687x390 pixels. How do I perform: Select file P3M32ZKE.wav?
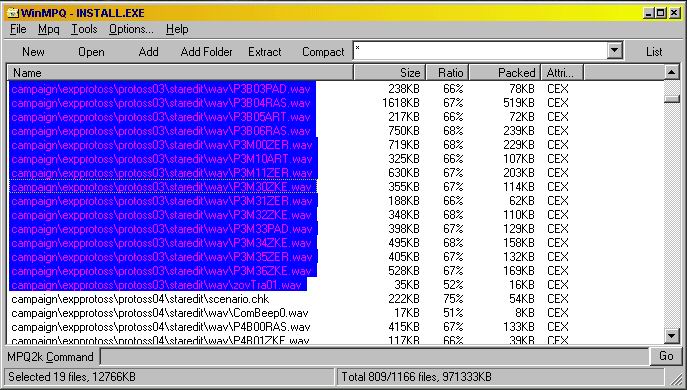pyautogui.click(x=163, y=215)
